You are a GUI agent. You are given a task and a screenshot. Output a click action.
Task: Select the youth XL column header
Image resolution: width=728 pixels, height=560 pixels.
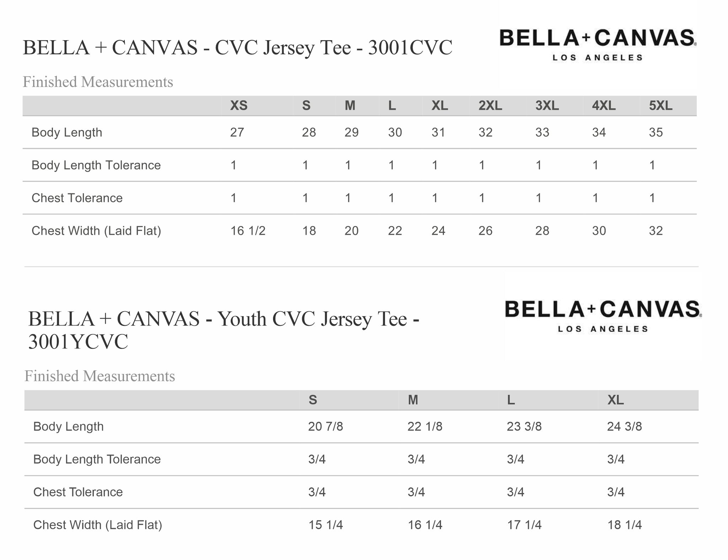pyautogui.click(x=615, y=400)
